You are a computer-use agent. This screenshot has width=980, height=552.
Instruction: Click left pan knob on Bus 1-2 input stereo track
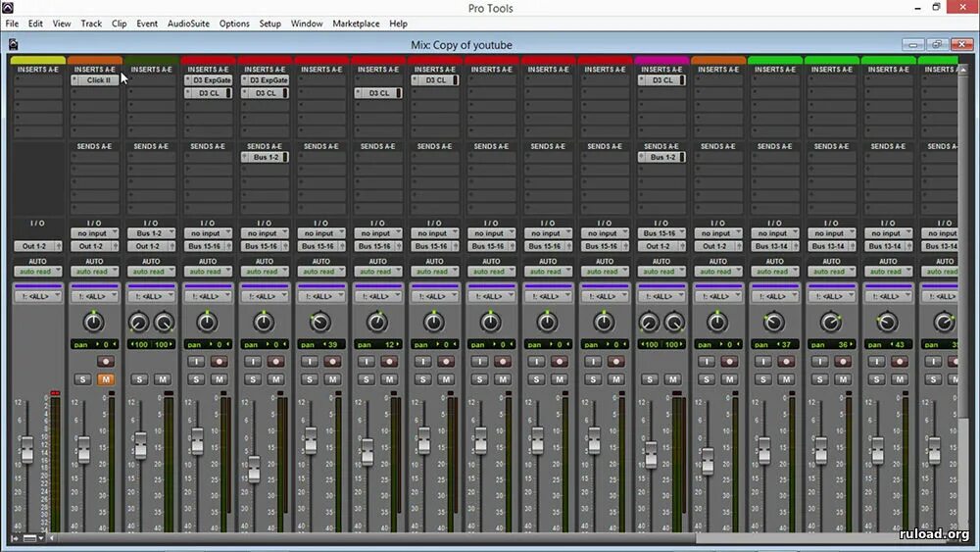pyautogui.click(x=139, y=323)
